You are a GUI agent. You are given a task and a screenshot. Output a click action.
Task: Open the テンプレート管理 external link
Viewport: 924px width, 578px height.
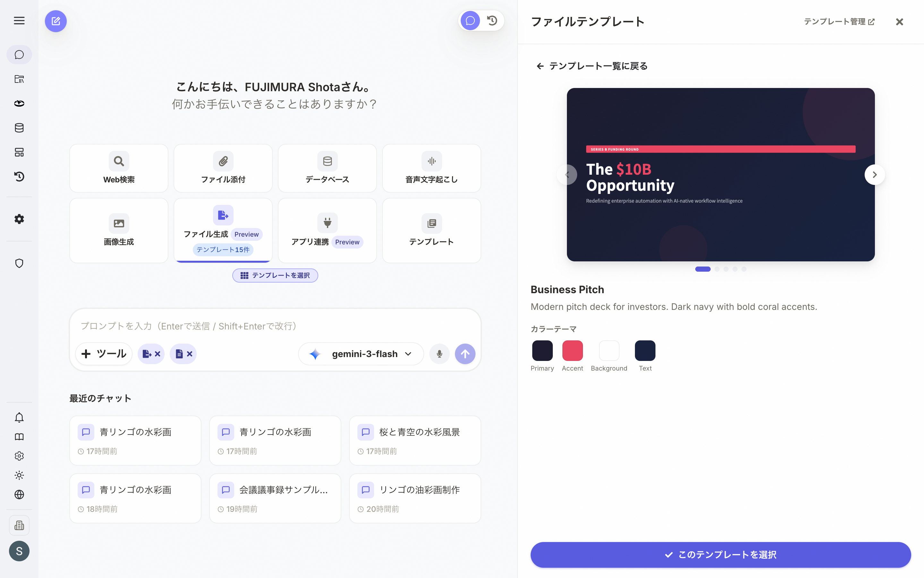839,22
